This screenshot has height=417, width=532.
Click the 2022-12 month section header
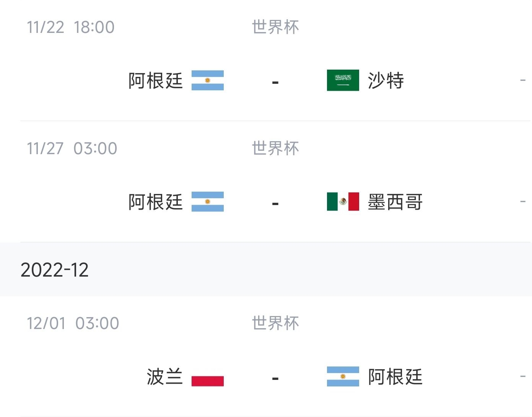[266, 269]
